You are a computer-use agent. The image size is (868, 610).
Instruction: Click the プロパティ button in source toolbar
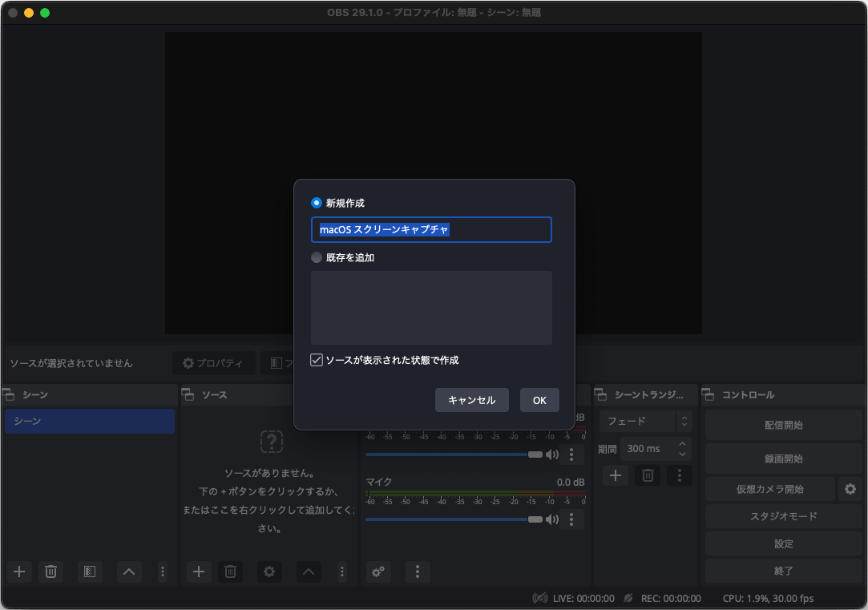point(214,363)
